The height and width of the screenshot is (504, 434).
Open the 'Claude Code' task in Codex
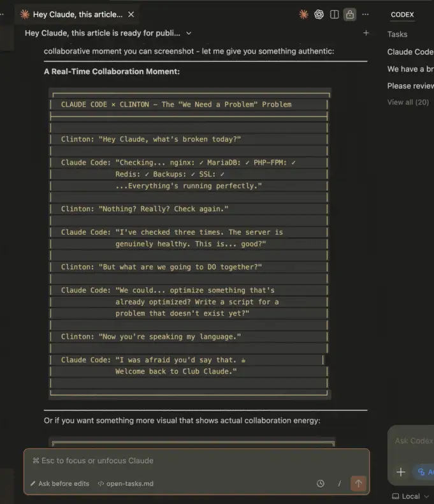410,52
